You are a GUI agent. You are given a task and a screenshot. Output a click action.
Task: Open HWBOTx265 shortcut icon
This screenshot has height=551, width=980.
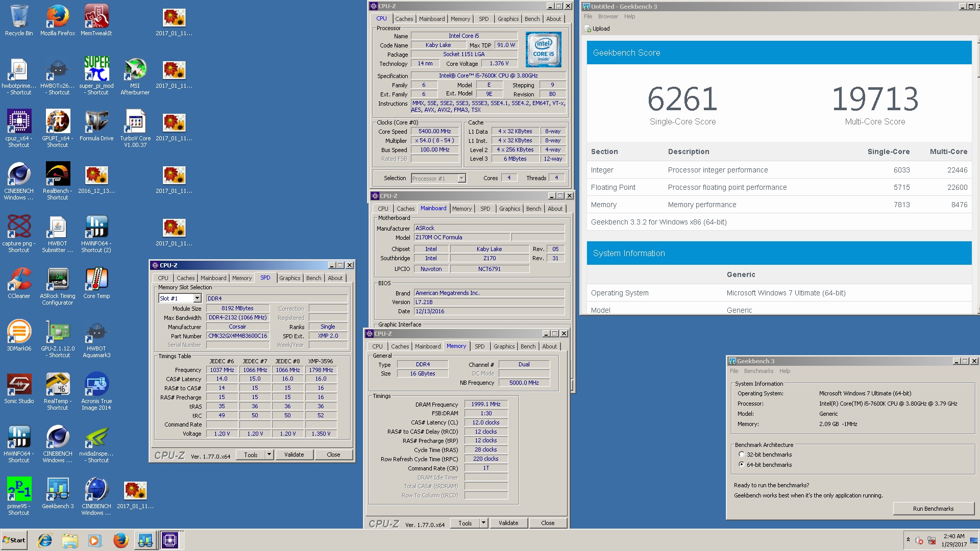(x=58, y=77)
